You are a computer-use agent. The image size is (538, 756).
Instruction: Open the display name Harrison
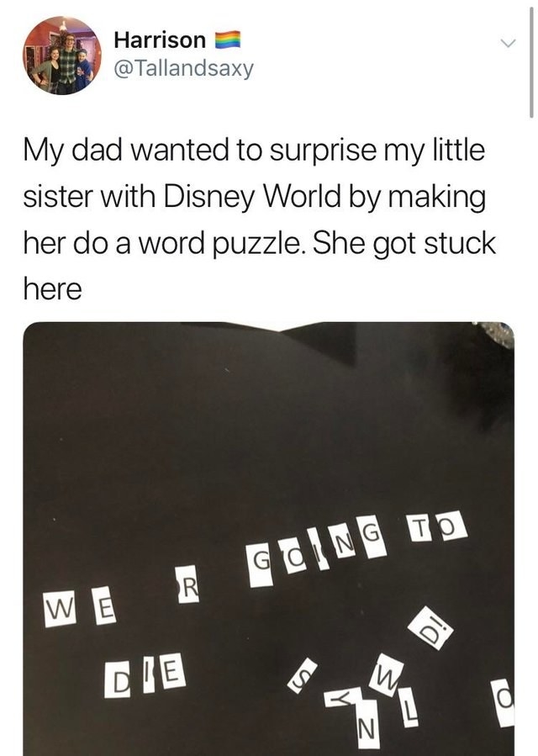tap(160, 40)
